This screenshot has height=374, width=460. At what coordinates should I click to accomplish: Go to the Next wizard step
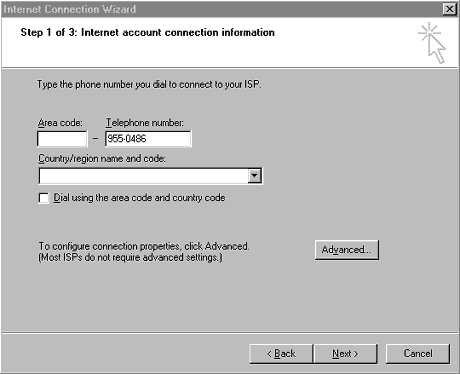[x=345, y=353]
